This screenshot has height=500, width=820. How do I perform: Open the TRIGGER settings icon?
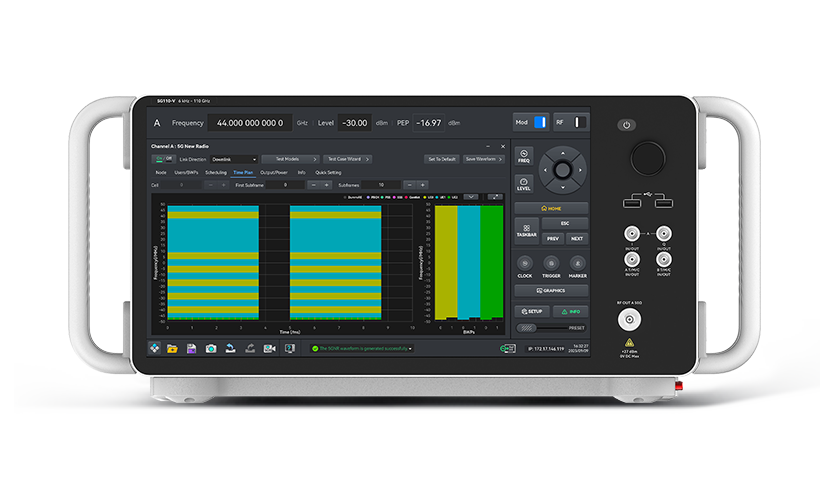click(x=551, y=265)
